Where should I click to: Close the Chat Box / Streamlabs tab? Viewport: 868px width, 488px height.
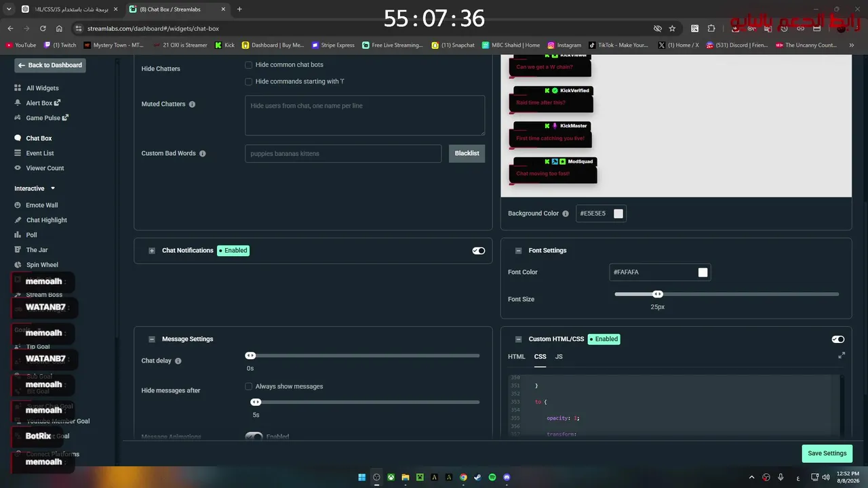224,9
